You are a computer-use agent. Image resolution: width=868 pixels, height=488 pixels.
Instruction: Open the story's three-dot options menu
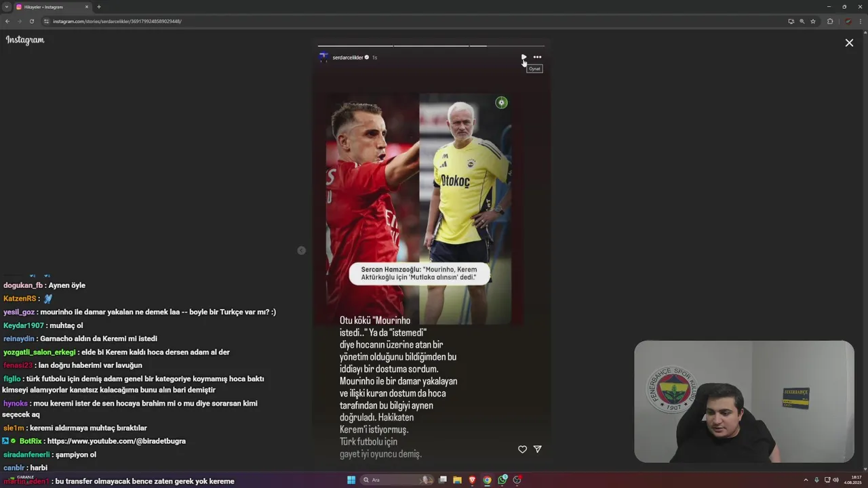[x=537, y=58]
